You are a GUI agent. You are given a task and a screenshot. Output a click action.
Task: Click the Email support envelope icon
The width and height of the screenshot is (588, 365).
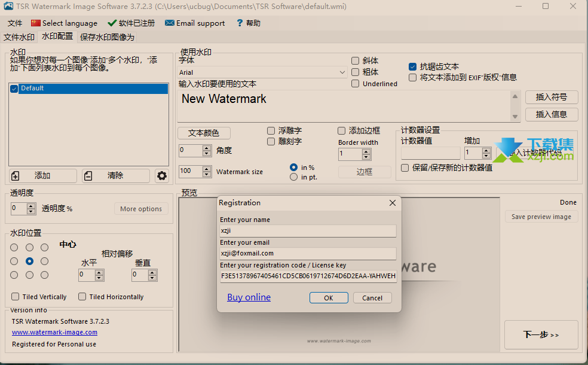pos(170,23)
